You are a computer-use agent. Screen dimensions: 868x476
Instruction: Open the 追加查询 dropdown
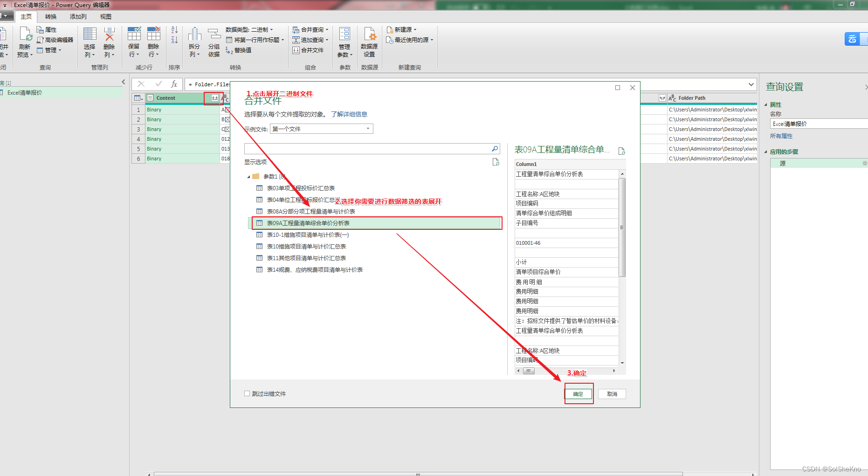pyautogui.click(x=310, y=40)
